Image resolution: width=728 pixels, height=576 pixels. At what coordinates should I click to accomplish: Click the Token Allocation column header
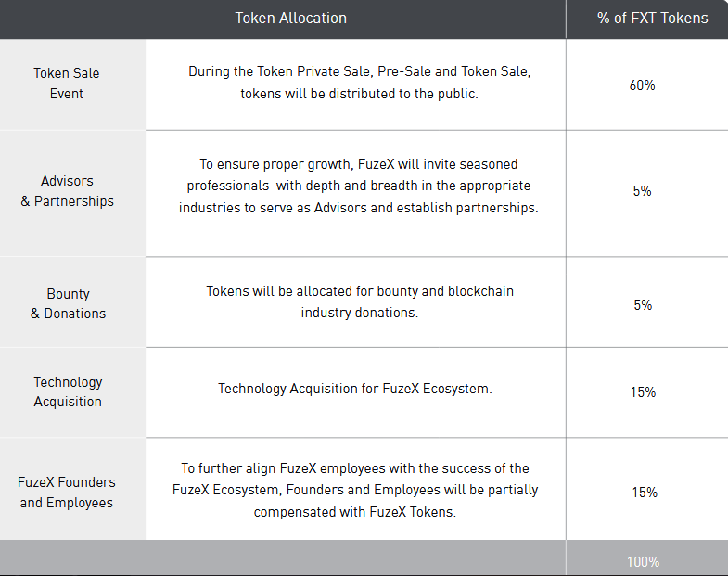pyautogui.click(x=290, y=19)
